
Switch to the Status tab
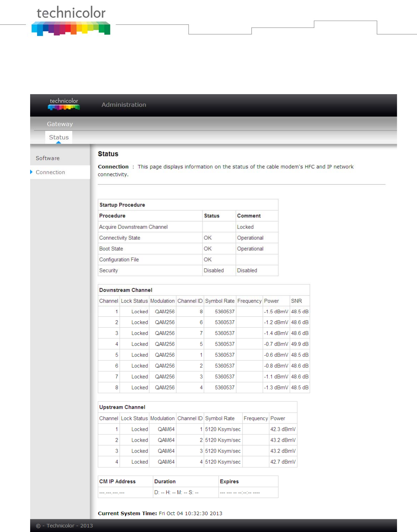point(59,137)
